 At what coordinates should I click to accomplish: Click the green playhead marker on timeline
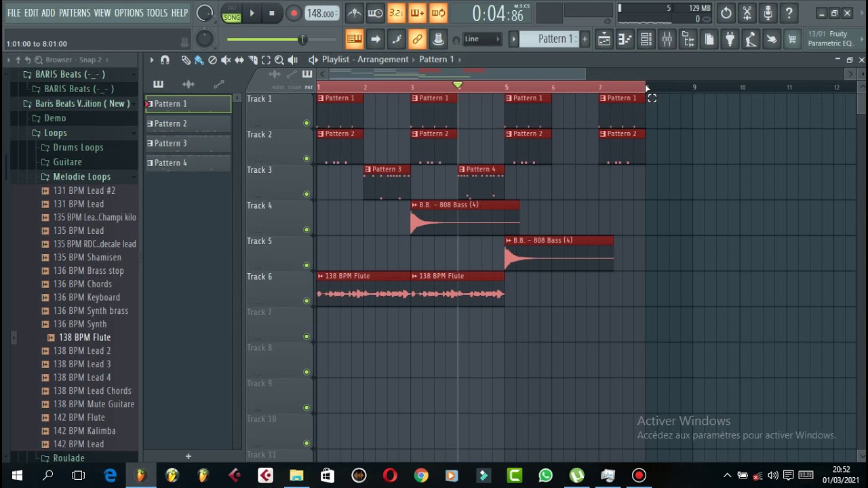(x=458, y=85)
